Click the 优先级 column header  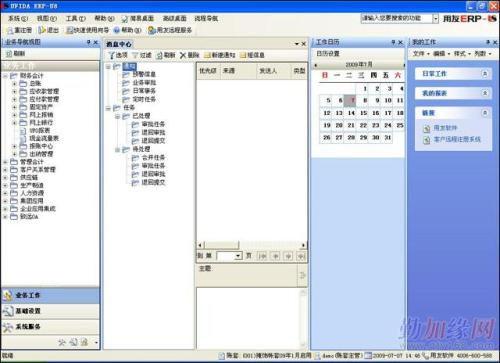[208, 71]
